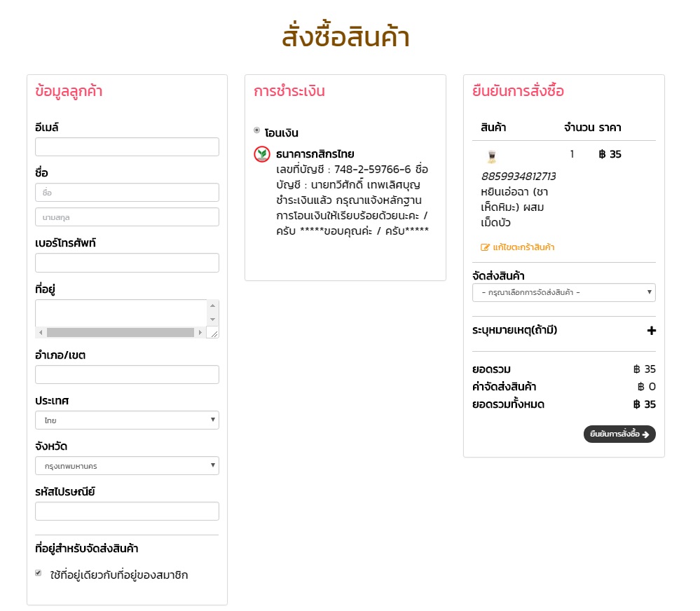700x611 pixels.
Task: Click the arrow icon on ยืนยันการสั่งซื้อ button
Action: click(645, 434)
